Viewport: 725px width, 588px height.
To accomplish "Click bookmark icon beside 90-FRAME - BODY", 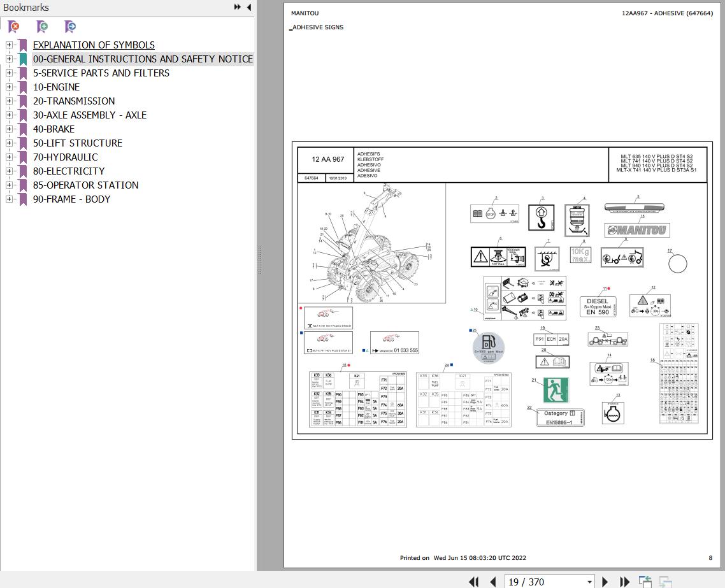I will [23, 199].
